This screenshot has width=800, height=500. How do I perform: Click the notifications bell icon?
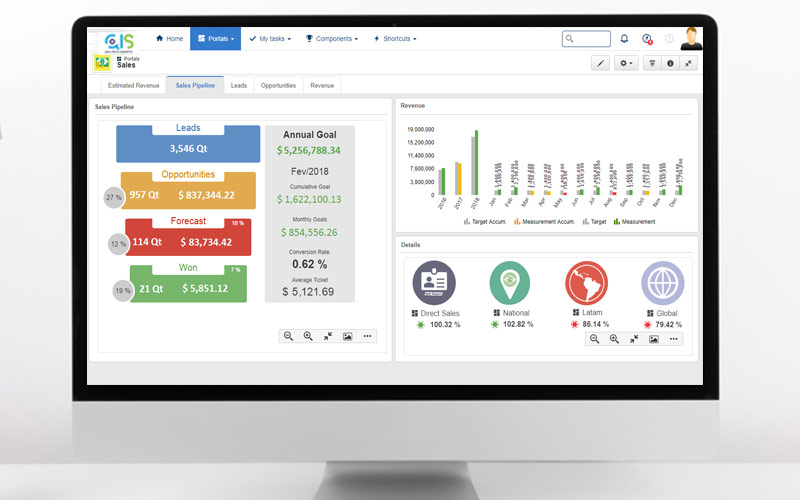[624, 39]
